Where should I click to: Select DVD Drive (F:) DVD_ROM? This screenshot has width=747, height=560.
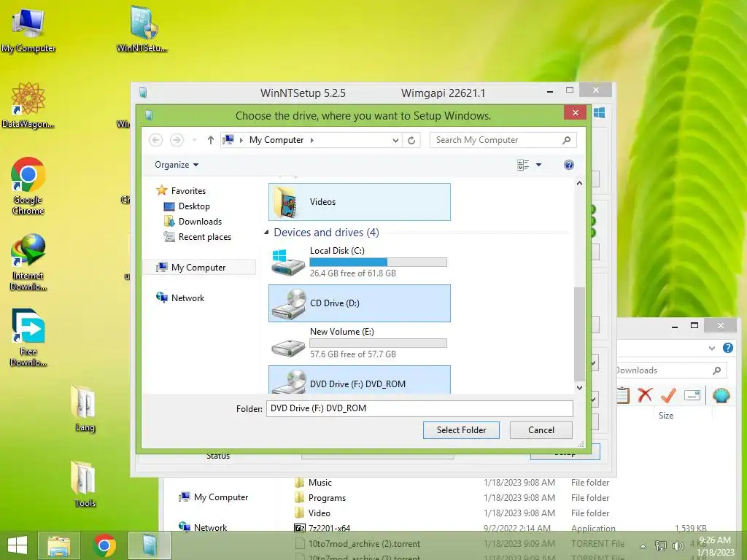(x=360, y=380)
